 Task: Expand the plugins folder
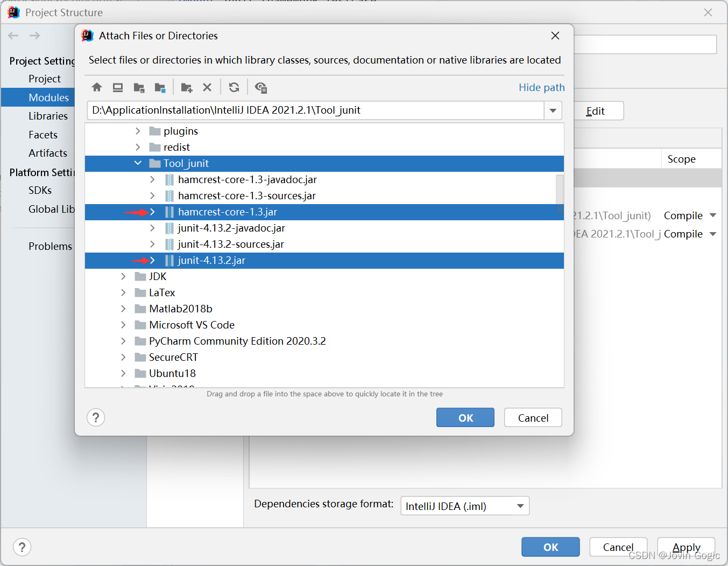pos(138,131)
